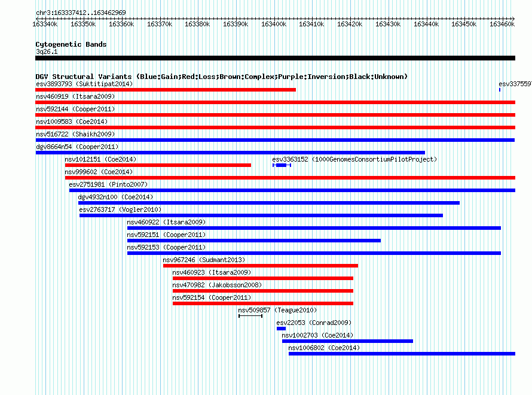Click the nsv592154 (Cooper2011) label
Viewport: 532px width, 395px height.
(212, 297)
